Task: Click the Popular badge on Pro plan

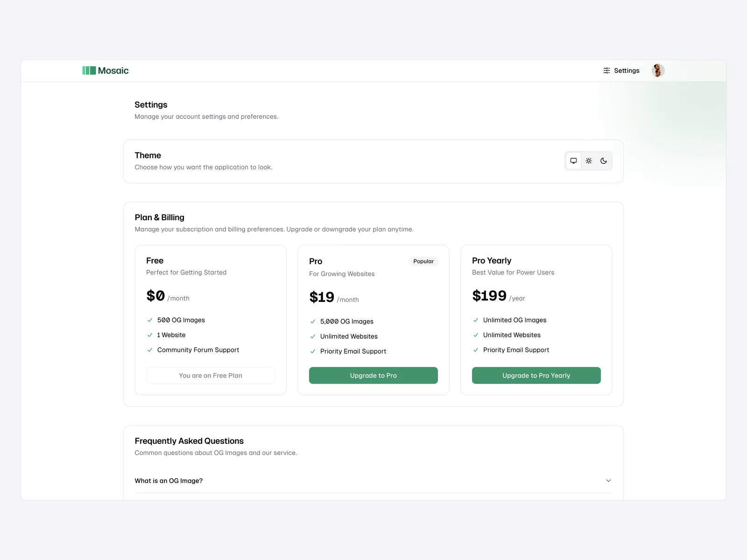Action: tap(423, 261)
